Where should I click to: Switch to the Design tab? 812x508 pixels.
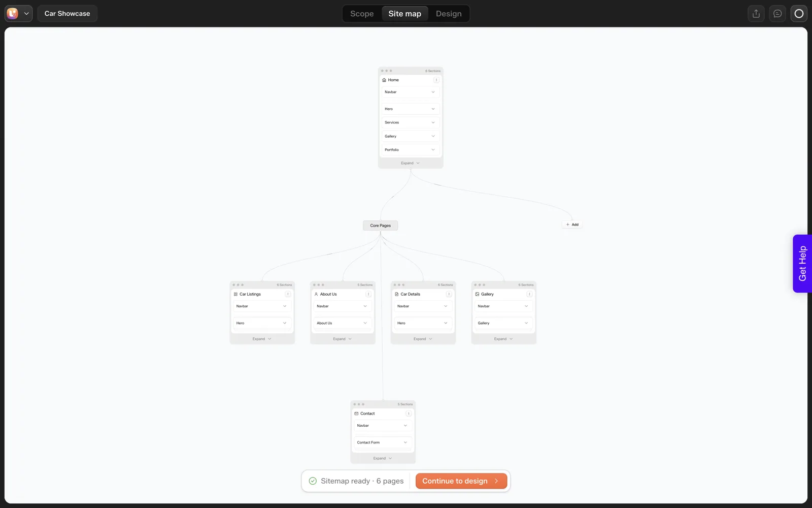pyautogui.click(x=449, y=14)
